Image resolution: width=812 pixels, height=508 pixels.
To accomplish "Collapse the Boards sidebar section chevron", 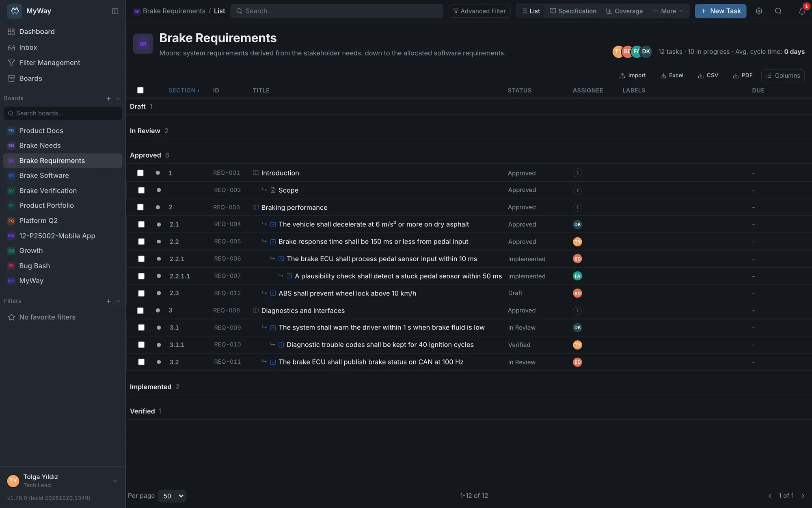I will tap(118, 98).
